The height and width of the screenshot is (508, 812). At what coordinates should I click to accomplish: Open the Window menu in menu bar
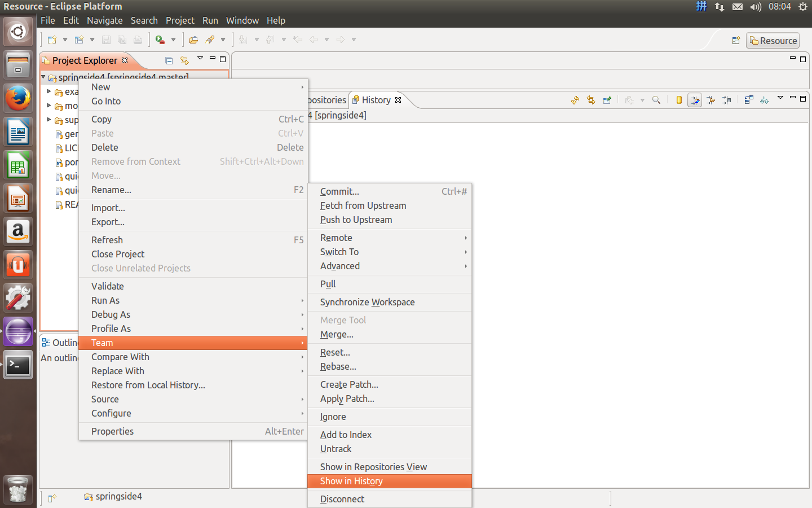(242, 20)
